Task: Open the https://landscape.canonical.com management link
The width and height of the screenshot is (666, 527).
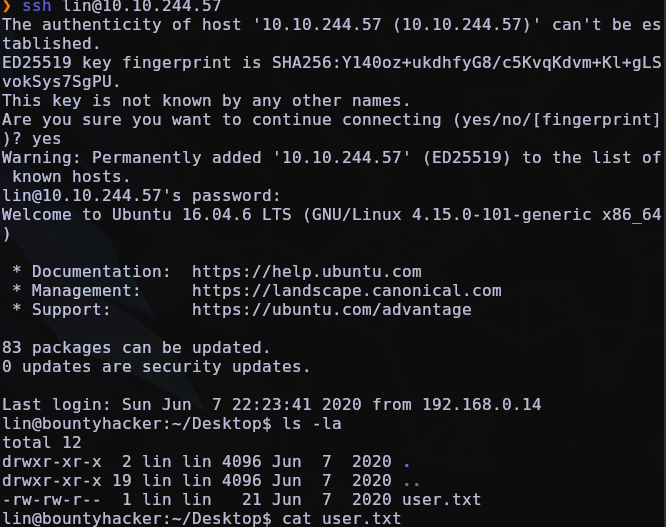Action: [347, 290]
